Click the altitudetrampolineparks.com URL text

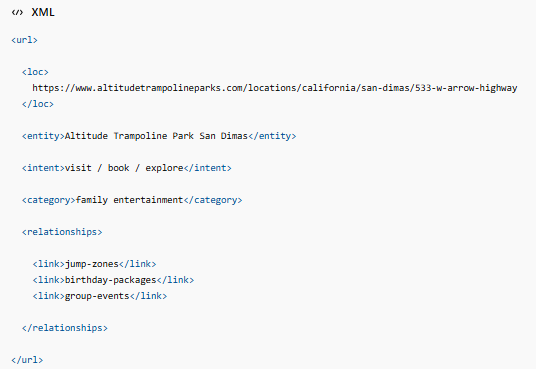pos(275,88)
